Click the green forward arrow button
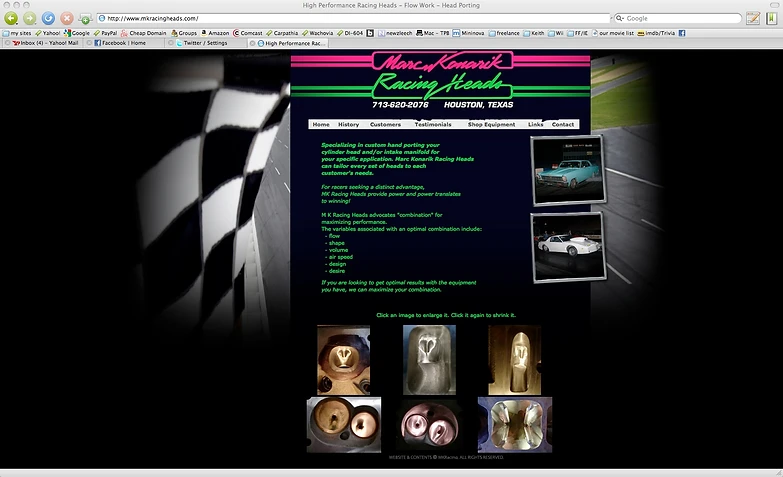Image resolution: width=783 pixels, height=477 pixels. click(x=29, y=18)
